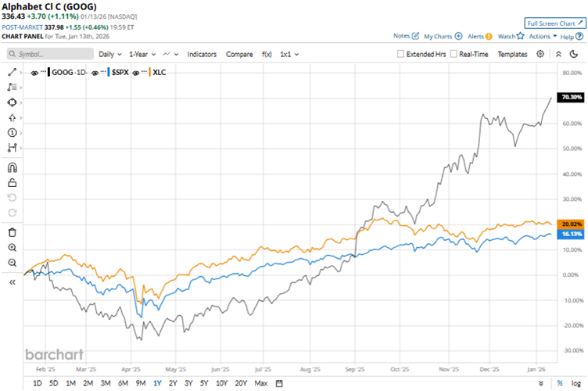Toggle log scale mode

click(x=576, y=383)
